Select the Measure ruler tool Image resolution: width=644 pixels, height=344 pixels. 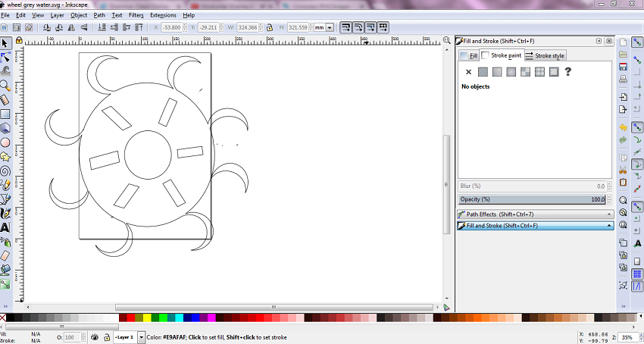tap(5, 99)
